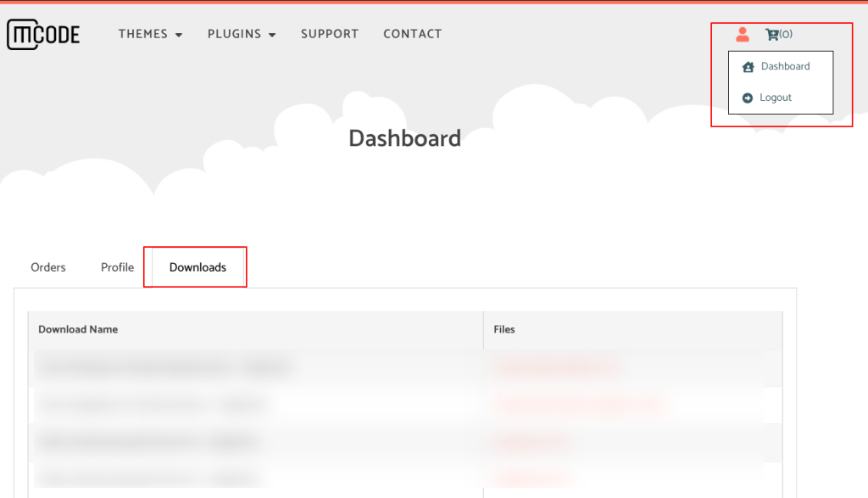Click the second row's file download link

pos(579,405)
